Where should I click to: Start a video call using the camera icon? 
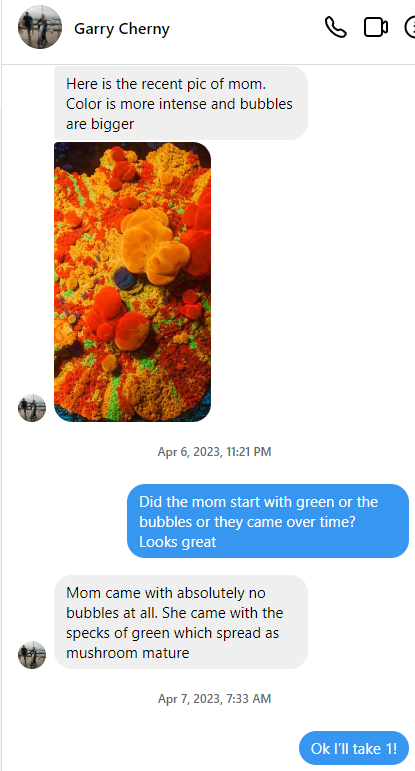376,27
